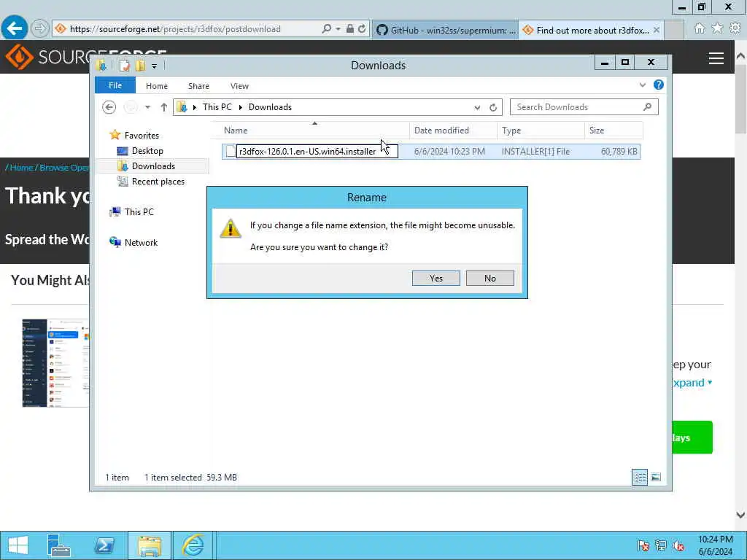Open Explorer help icon
Image resolution: width=747 pixels, height=560 pixels.
[659, 85]
